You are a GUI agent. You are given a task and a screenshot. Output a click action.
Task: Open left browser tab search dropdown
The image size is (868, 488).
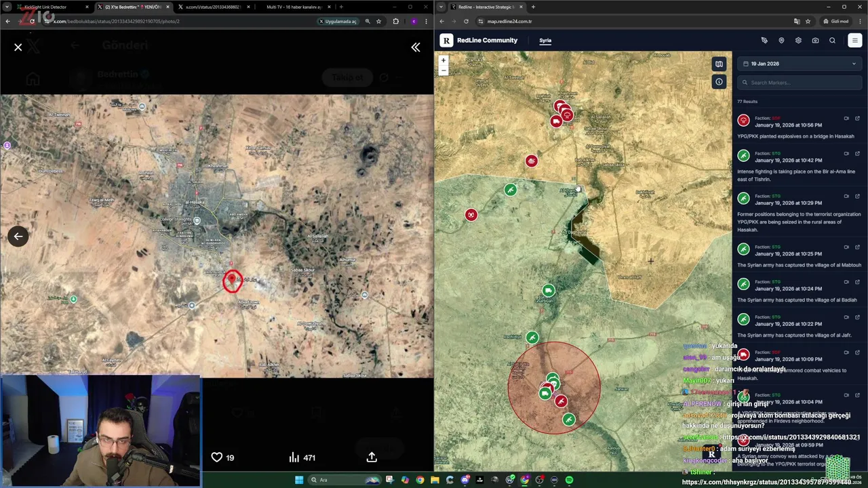[7, 7]
